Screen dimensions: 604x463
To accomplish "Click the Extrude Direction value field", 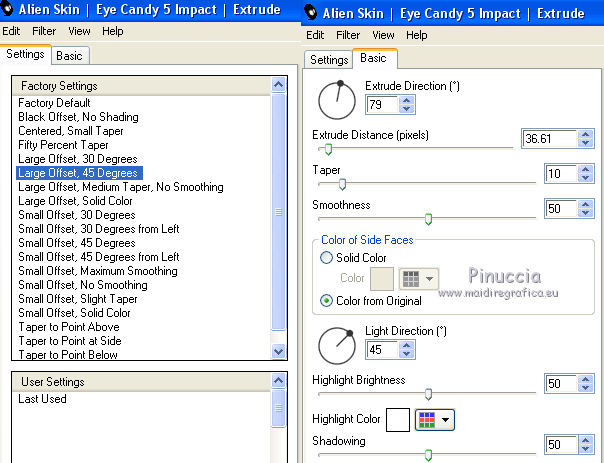I will pyautogui.click(x=383, y=105).
